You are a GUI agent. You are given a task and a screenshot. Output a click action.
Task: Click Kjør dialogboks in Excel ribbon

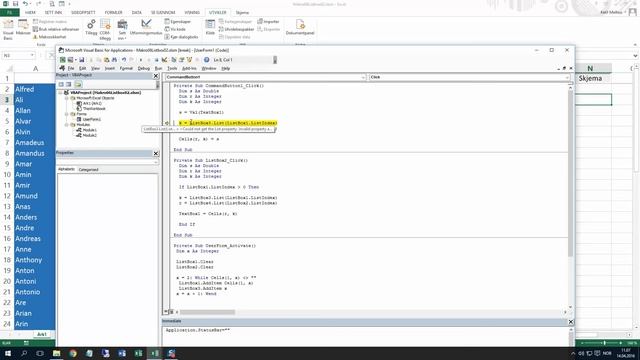[182, 37]
